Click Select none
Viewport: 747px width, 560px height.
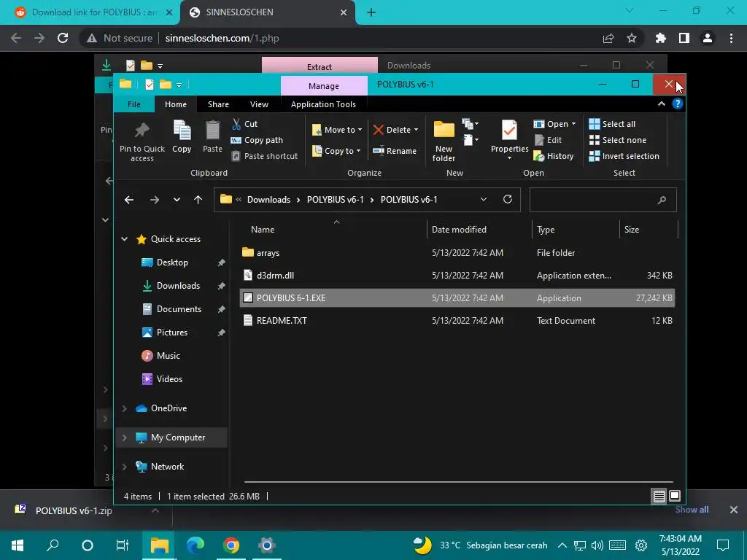pos(617,140)
